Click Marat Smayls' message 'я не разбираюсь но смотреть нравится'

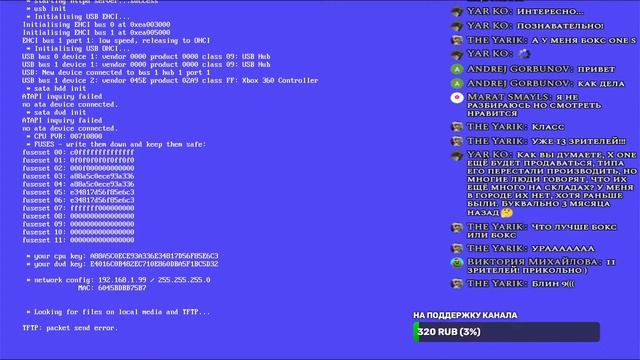click(x=534, y=105)
